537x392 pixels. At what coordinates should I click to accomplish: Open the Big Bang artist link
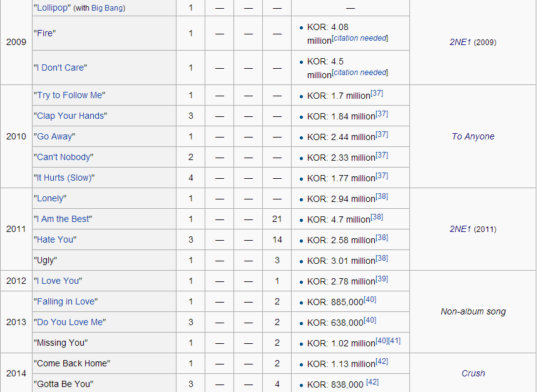pos(107,8)
